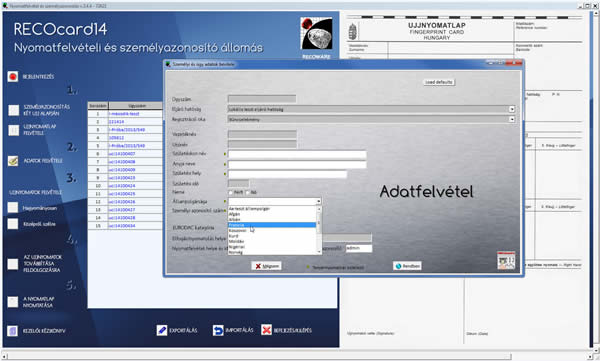Open the Adatok felvétele notepad icon

(13, 161)
